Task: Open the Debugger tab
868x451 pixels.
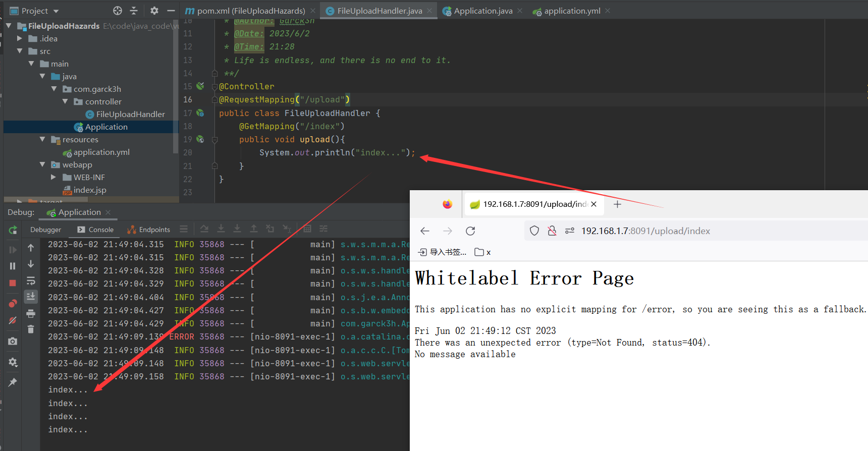Action: (45, 230)
